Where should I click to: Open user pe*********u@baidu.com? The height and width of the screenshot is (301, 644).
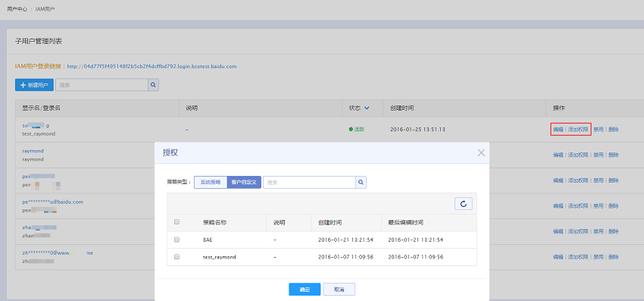tap(52, 202)
